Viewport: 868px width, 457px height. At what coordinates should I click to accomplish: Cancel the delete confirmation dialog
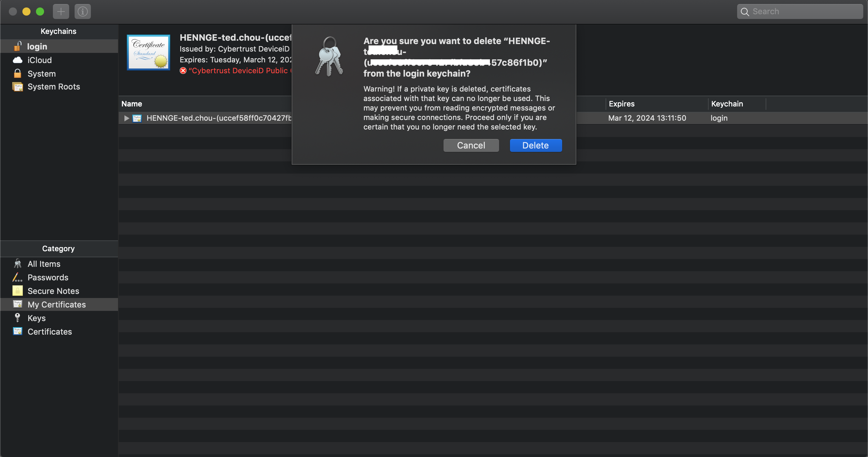point(471,145)
